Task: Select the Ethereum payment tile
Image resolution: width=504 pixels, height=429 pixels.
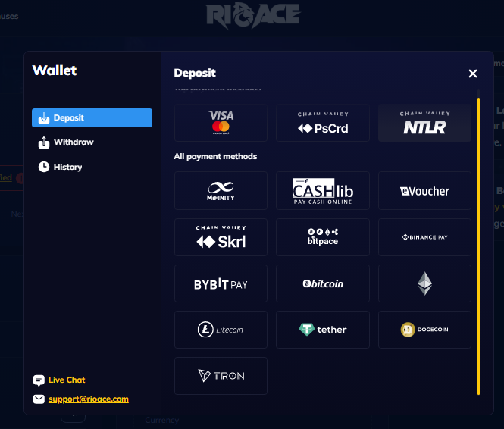Action: tap(424, 283)
